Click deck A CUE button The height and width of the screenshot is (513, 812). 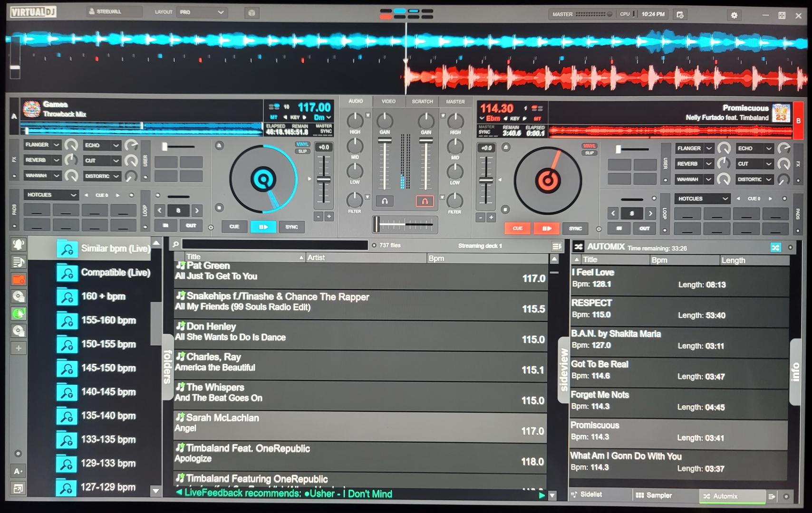click(x=234, y=227)
